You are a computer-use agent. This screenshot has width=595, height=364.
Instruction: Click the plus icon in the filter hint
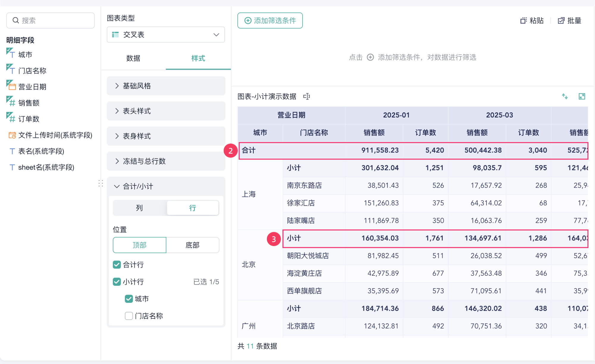pyautogui.click(x=370, y=57)
